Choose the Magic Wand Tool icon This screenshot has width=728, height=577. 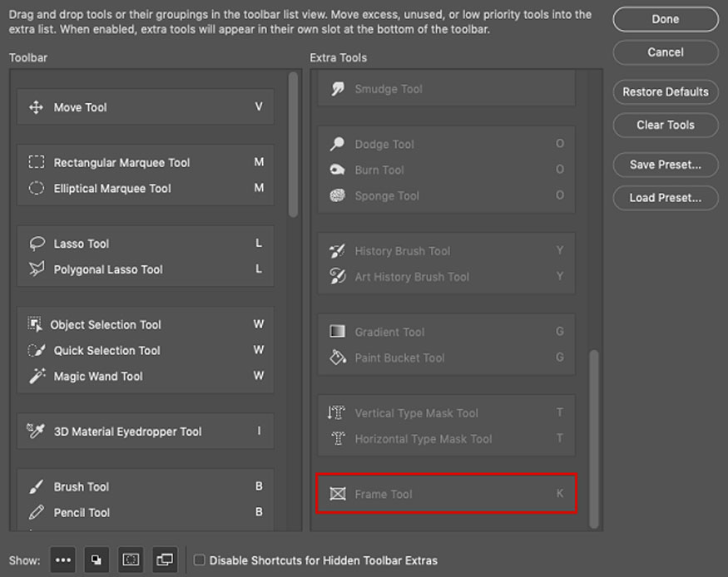pyautogui.click(x=36, y=377)
